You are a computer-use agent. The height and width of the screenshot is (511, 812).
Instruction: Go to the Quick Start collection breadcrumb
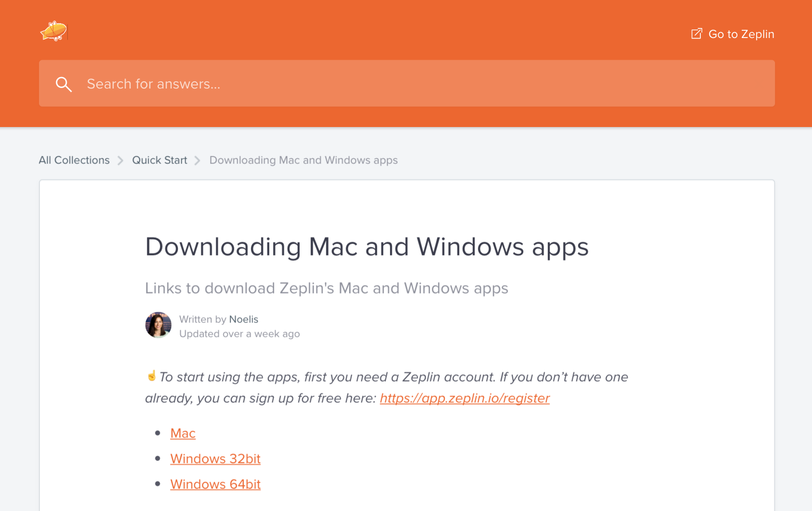coord(159,160)
